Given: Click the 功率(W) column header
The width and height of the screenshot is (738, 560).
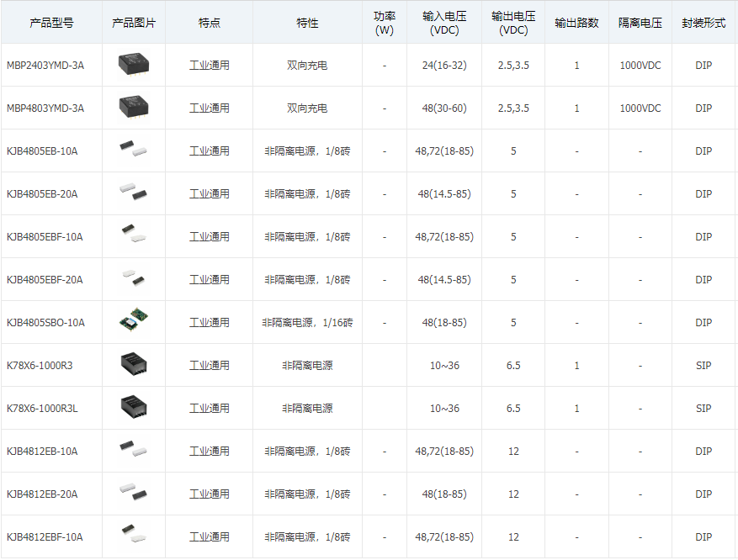Looking at the screenshot, I should point(385,23).
